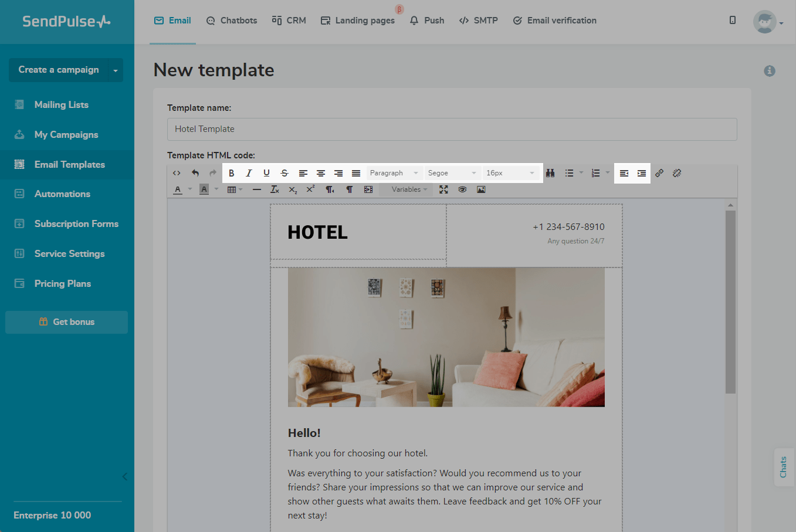
Task: Open Mailing Lists in the sidebar
Action: pos(61,105)
